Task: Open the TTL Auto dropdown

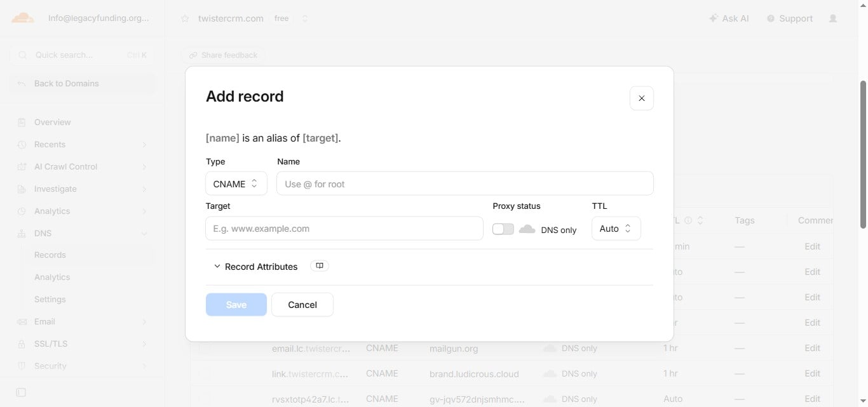Action: pos(616,229)
